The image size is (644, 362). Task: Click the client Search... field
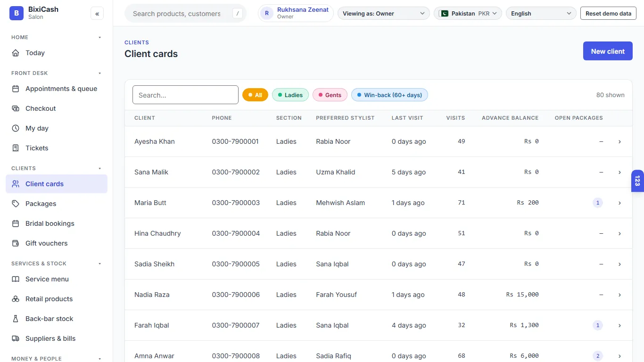(185, 95)
